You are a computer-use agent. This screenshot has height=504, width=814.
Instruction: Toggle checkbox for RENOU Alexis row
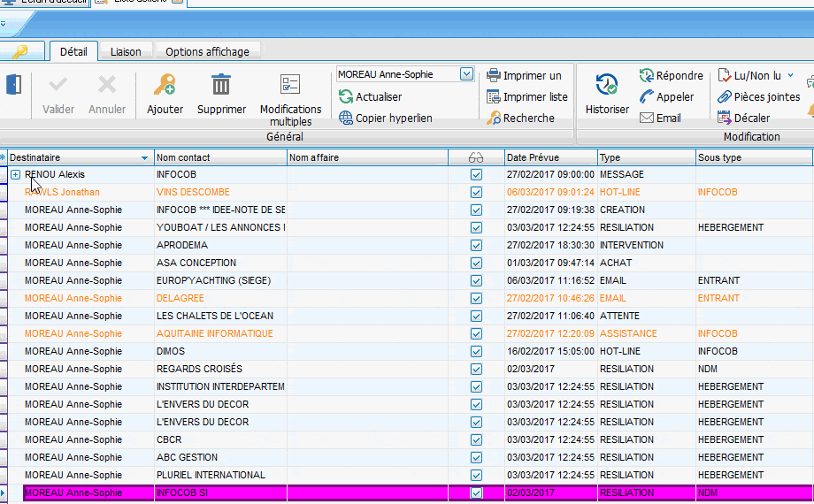(x=477, y=175)
